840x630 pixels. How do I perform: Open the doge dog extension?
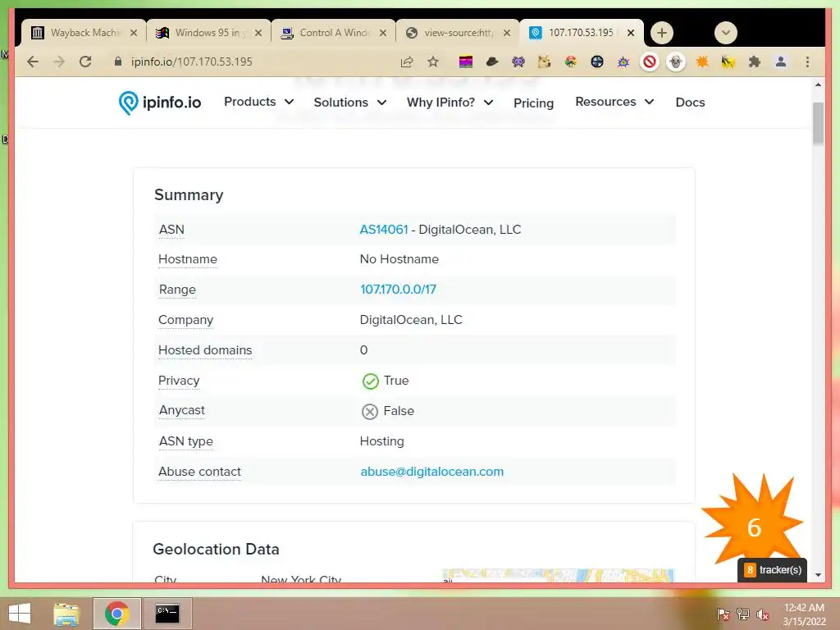[x=545, y=62]
